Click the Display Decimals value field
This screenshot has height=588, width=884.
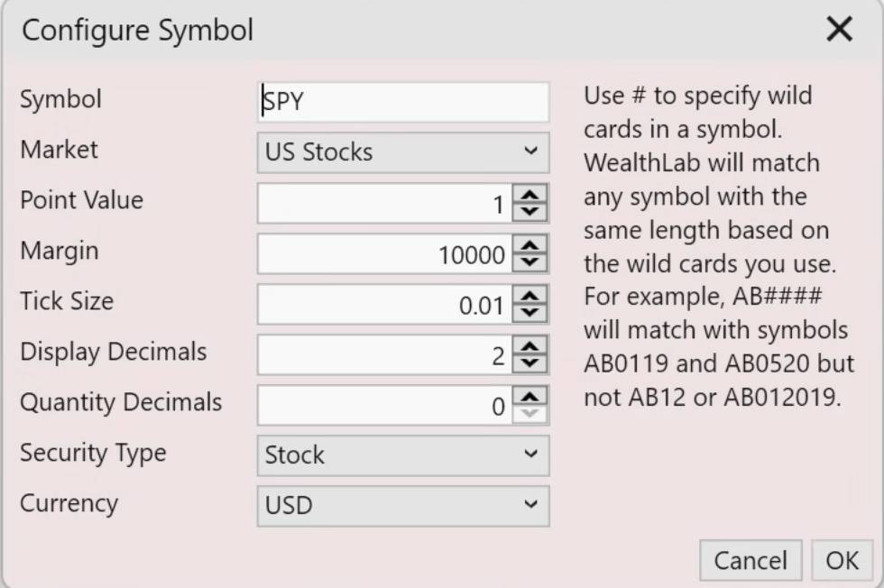tap(385, 354)
